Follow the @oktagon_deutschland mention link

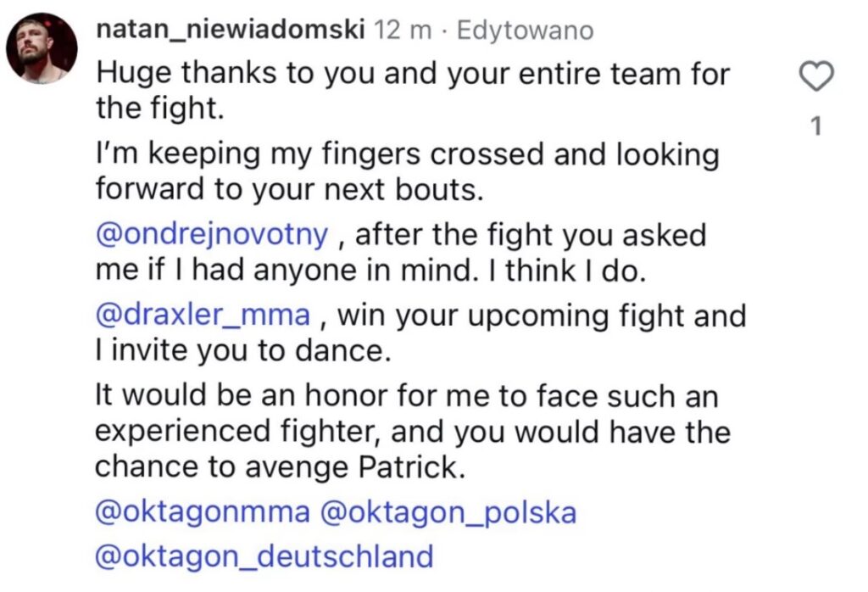(x=264, y=557)
